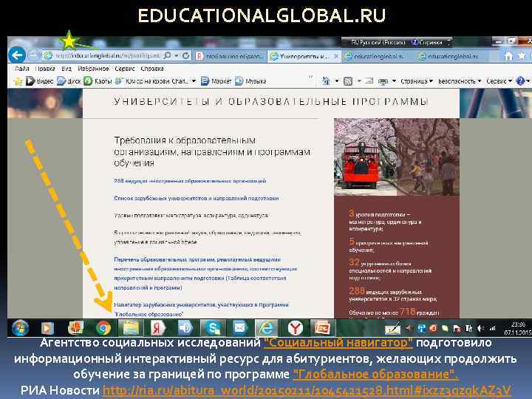The width and height of the screenshot is (532, 399).
Task: Open the Mail envelope taskbar icon
Action: [x=240, y=328]
